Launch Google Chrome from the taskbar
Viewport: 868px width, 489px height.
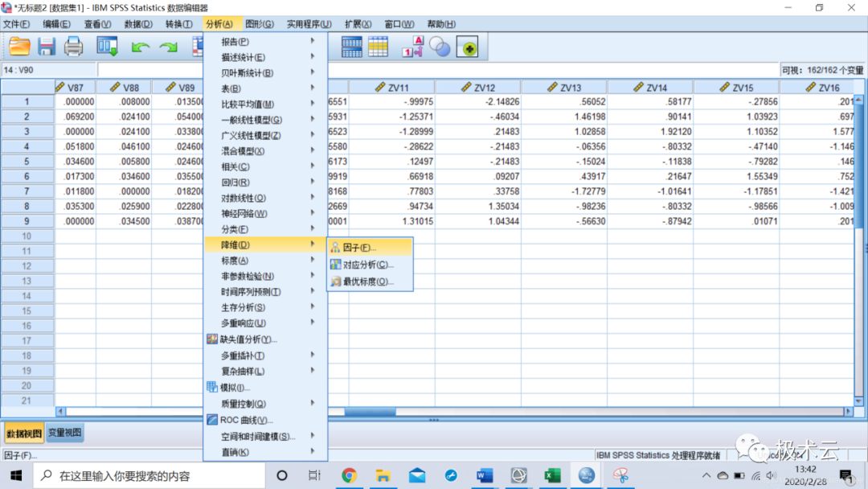click(350, 475)
